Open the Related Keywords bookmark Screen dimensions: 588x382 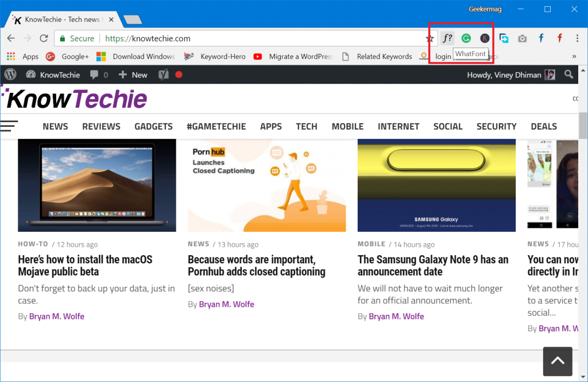377,57
